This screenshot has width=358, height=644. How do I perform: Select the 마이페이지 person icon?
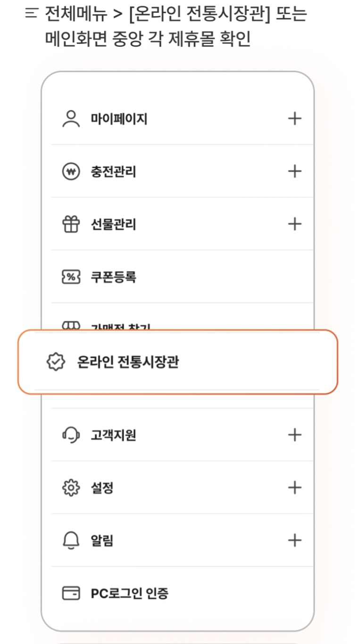70,118
